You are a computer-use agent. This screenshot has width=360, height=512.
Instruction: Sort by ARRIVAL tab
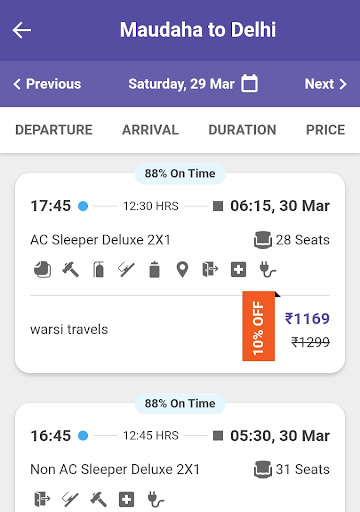[150, 130]
